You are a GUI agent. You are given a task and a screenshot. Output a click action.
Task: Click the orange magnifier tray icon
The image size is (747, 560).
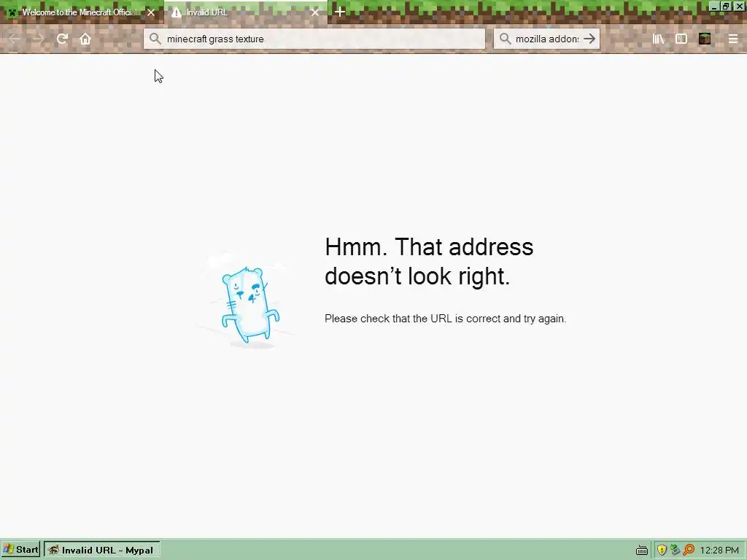coord(689,550)
